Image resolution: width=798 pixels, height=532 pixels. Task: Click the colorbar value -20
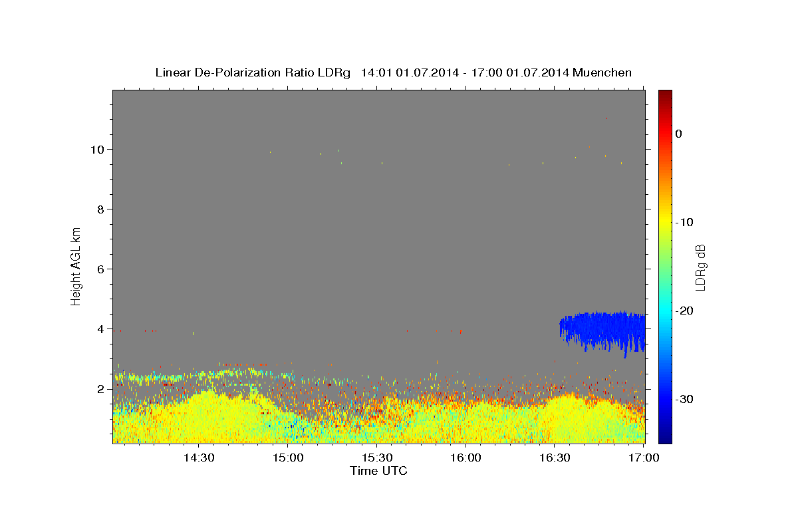[x=684, y=311]
